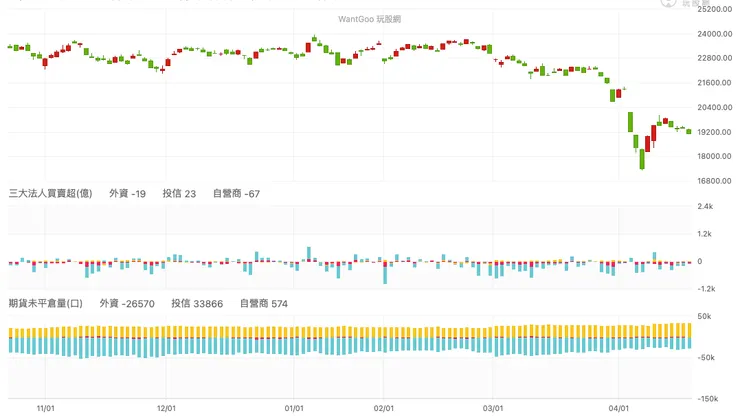Click the -1.2k volume axis label

pyautogui.click(x=706, y=289)
